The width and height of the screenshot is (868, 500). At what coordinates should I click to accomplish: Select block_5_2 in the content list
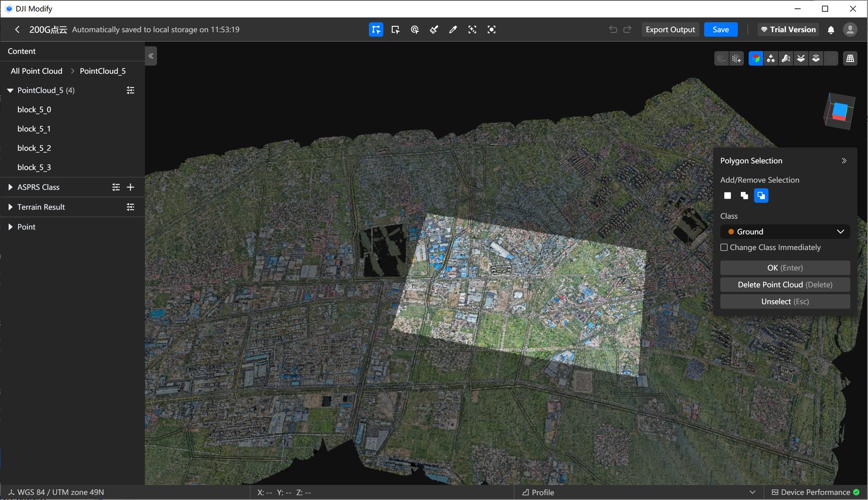[34, 148]
